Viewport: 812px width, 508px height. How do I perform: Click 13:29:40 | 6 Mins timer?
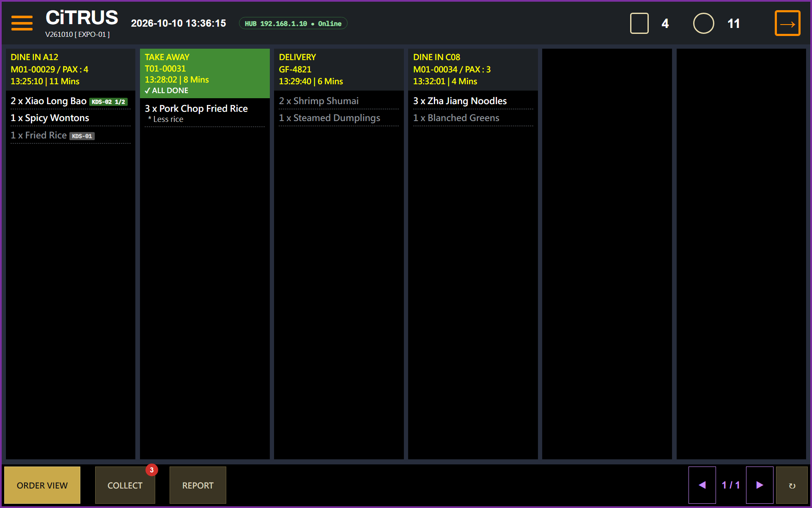point(311,81)
